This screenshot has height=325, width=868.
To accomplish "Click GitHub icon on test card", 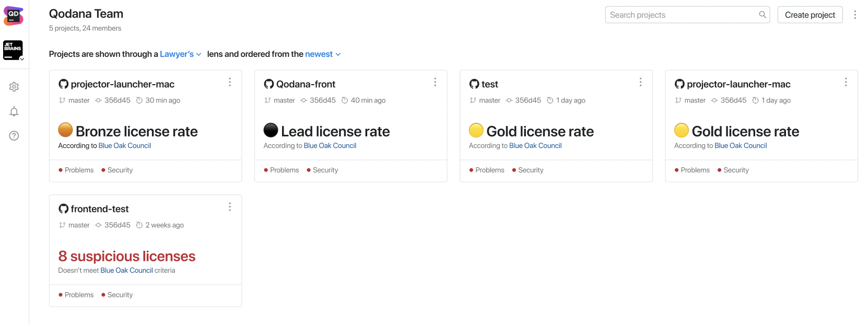I will [474, 84].
